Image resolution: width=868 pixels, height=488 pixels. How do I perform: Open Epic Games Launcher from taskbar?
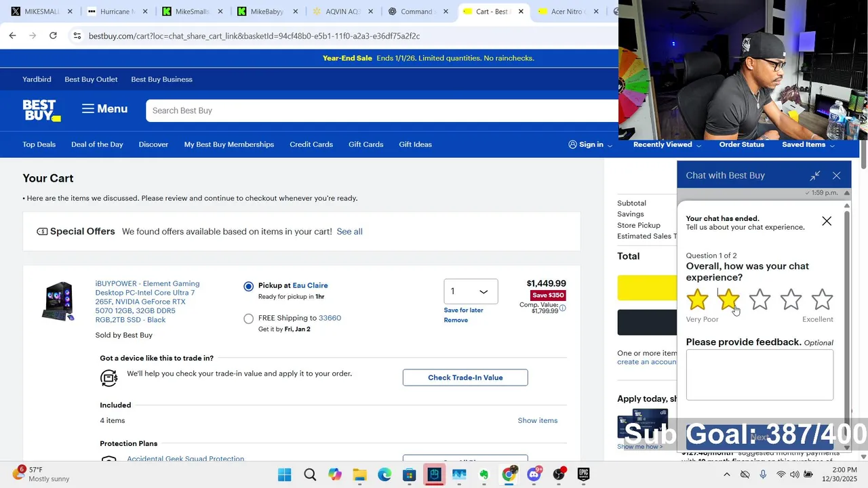pos(583,474)
